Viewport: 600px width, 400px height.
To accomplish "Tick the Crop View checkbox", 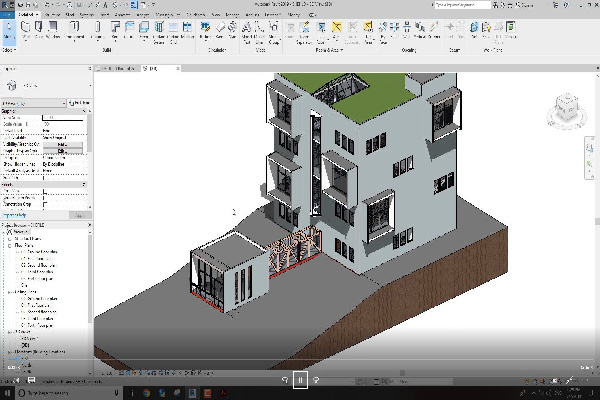I will [44, 191].
